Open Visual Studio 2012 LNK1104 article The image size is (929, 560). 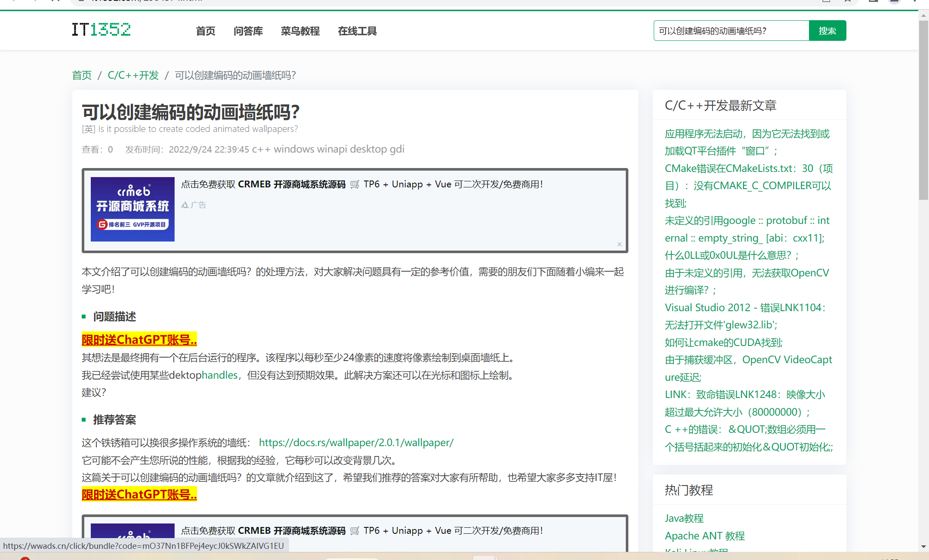[x=745, y=316]
